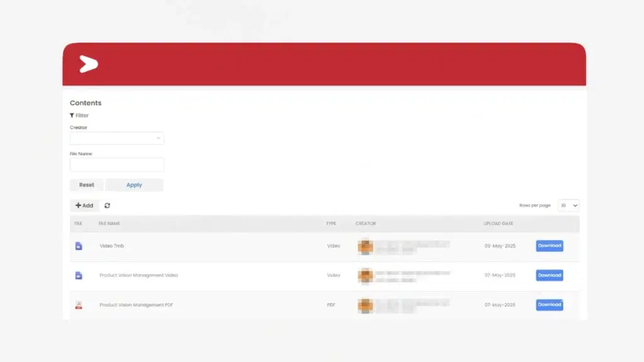Focus the File Name input field
The image size is (644, 362).
117,165
